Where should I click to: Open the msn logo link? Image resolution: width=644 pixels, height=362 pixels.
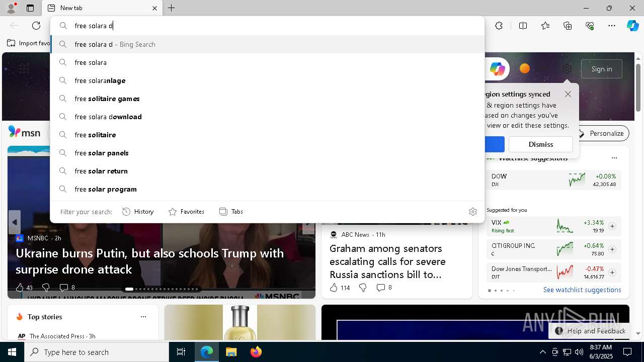(x=24, y=133)
